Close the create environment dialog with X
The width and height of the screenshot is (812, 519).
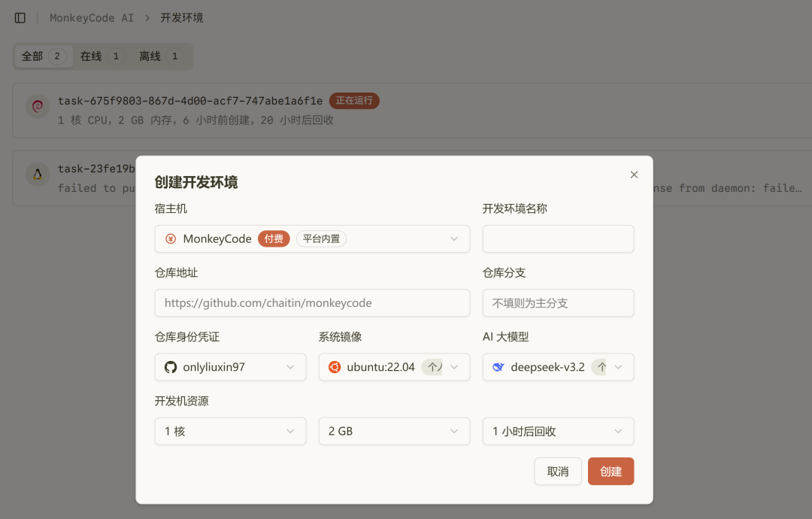634,175
